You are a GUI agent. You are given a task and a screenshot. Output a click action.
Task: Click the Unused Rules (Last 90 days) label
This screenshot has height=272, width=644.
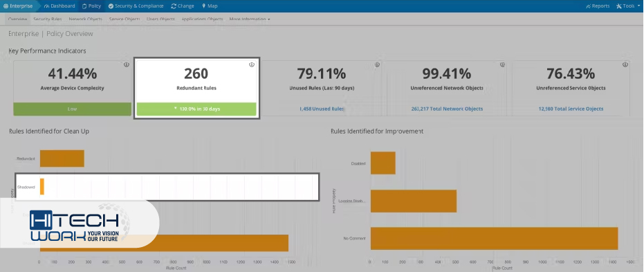point(322,88)
